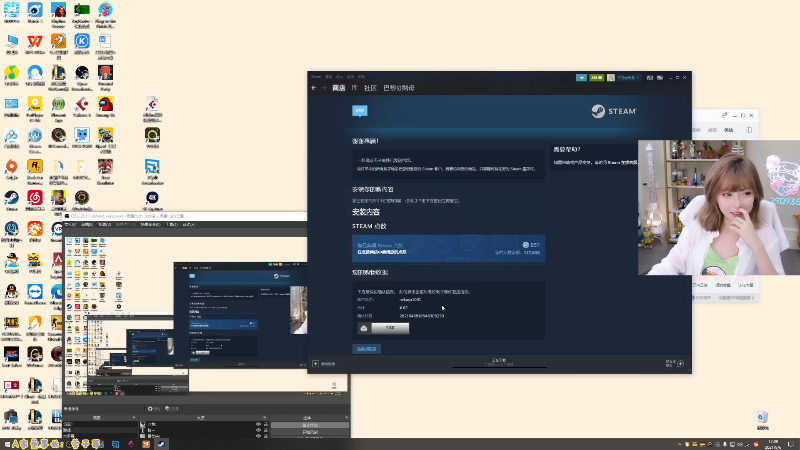Click the printer icon on the receipt
This screenshot has width=800, height=450.
(x=364, y=328)
